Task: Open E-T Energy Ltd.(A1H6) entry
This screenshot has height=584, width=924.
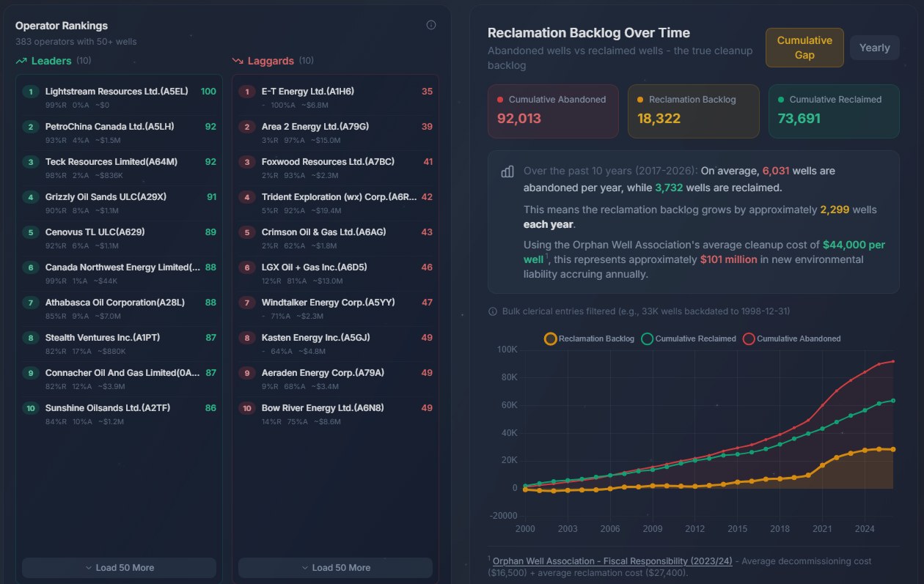Action: pyautogui.click(x=335, y=97)
